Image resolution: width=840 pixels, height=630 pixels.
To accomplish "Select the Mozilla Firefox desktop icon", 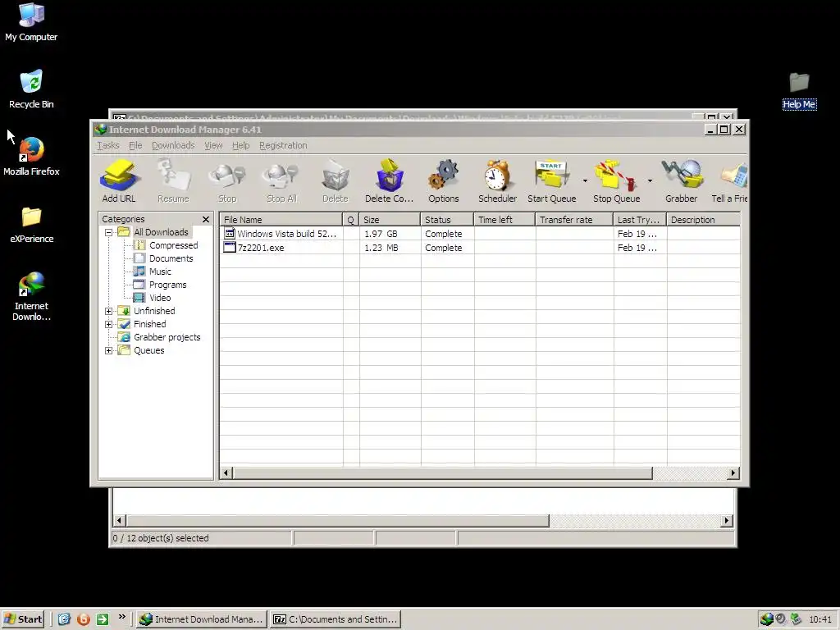I will [x=31, y=157].
